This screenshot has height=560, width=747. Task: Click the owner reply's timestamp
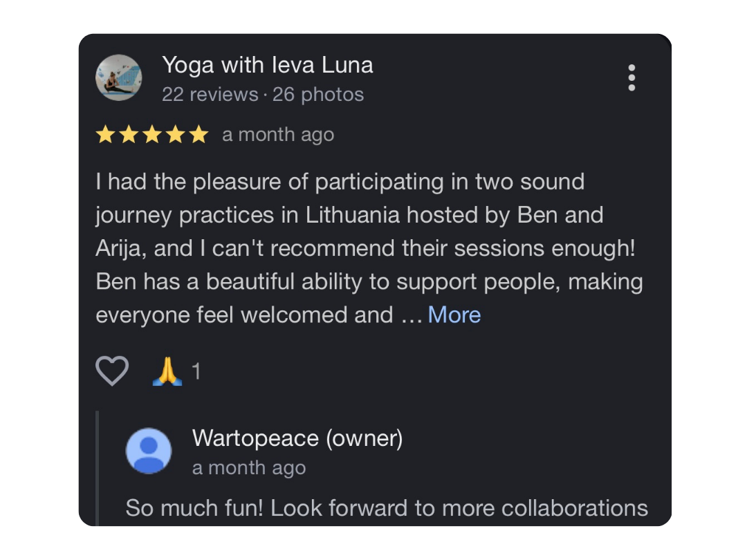pos(249,468)
